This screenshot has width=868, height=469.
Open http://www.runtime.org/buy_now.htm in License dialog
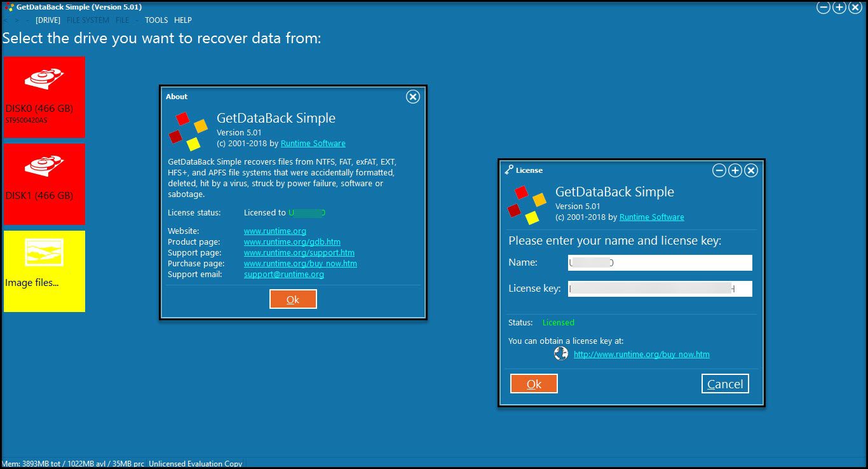pos(642,355)
